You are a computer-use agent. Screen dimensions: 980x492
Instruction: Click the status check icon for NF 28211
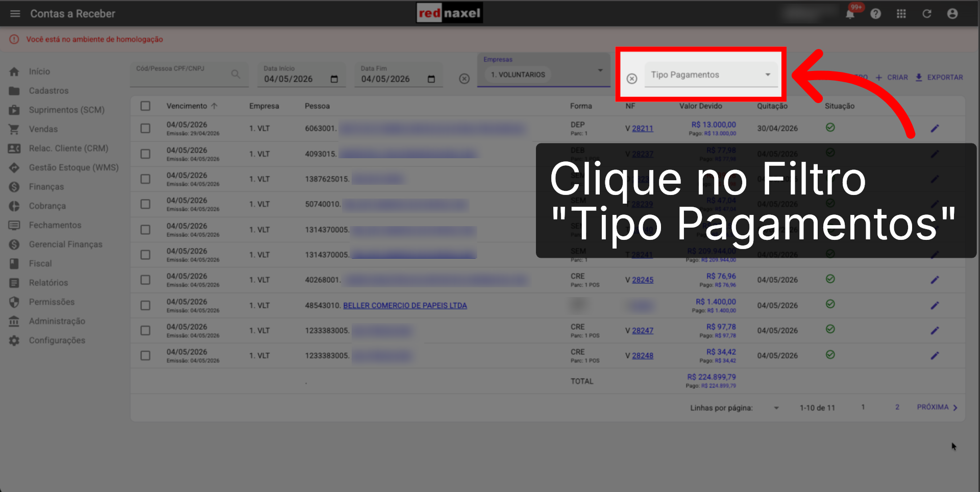[830, 127]
